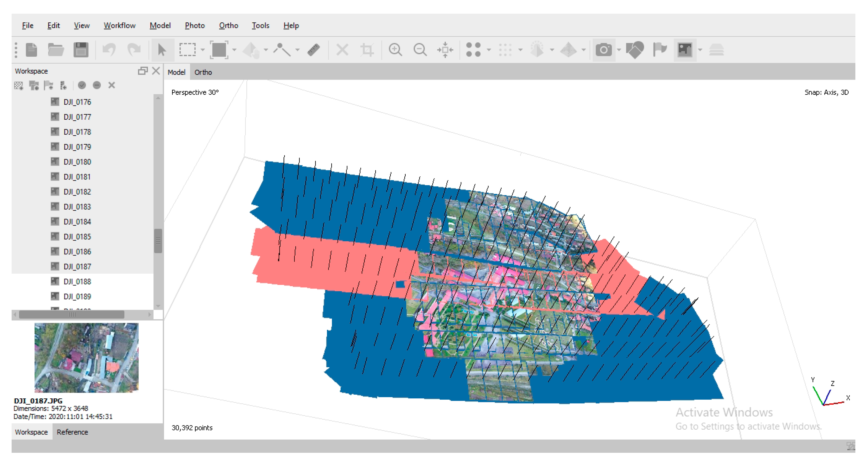
Task: Click the Save project floppy icon
Action: 81,50
